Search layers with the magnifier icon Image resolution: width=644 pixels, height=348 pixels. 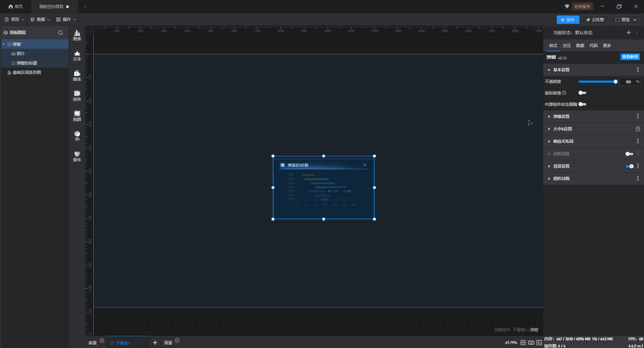click(60, 33)
